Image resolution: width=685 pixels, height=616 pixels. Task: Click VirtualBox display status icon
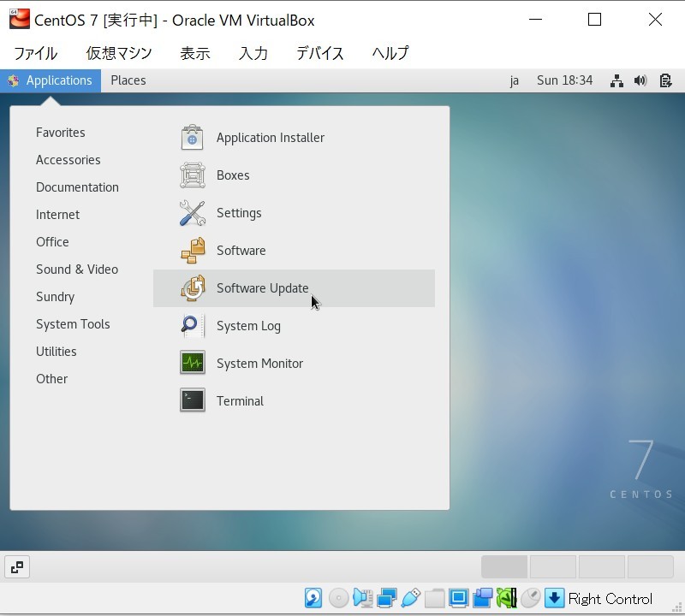459,598
